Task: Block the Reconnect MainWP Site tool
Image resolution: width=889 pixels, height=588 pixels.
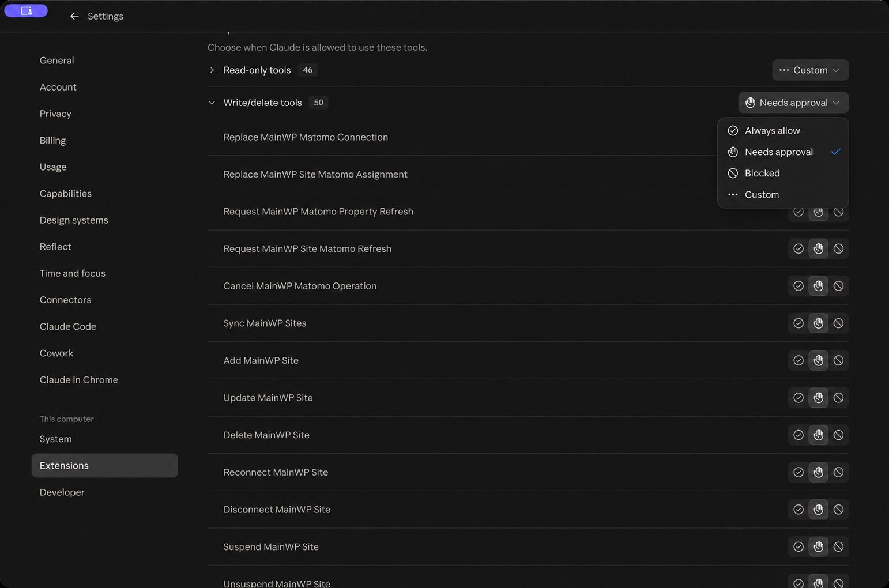Action: point(838,472)
